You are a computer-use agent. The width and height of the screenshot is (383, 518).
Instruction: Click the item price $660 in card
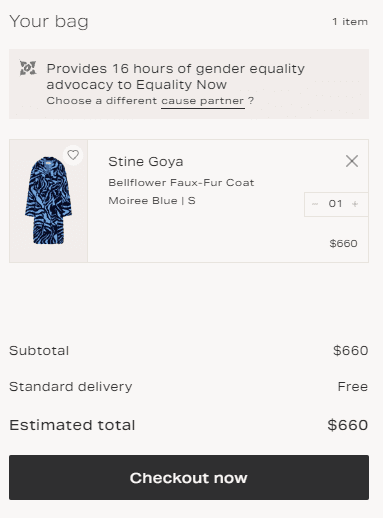[343, 243]
